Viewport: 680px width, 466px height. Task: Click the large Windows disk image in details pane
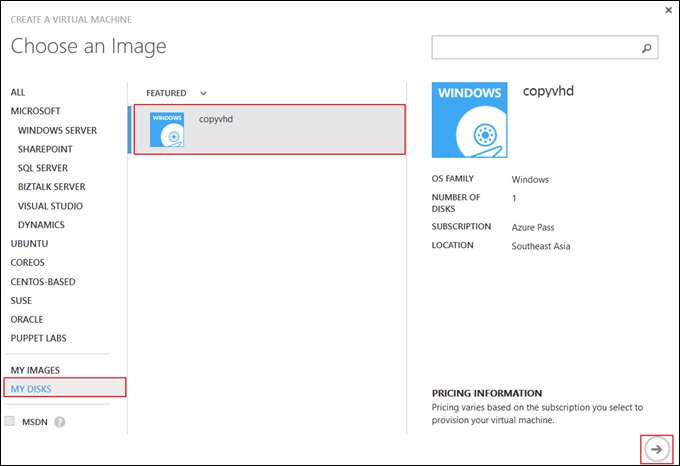pyautogui.click(x=469, y=120)
